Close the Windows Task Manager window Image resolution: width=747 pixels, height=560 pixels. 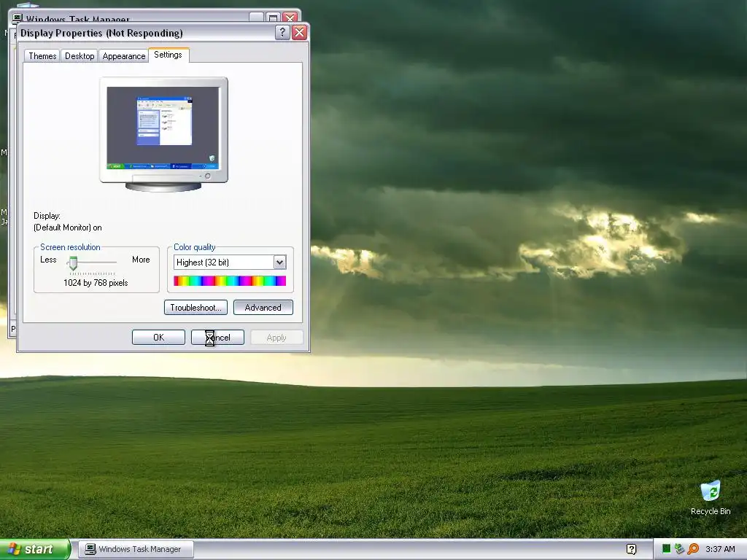290,17
